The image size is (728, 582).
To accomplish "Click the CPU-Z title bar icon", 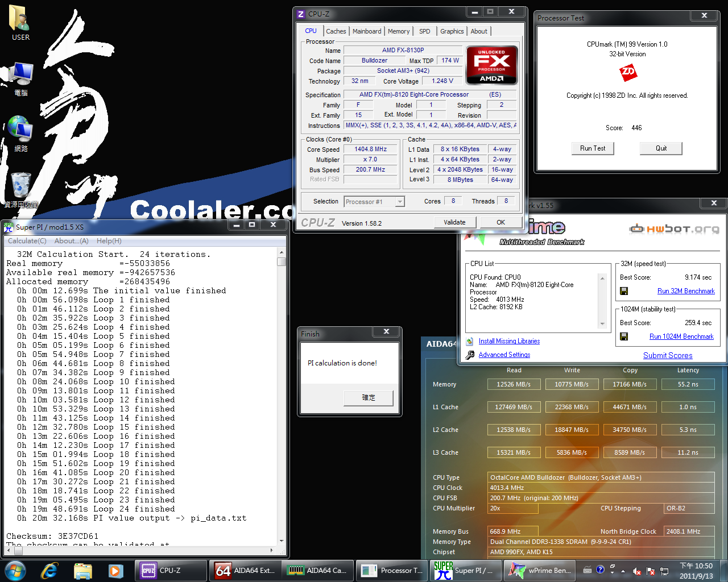I will pyautogui.click(x=301, y=14).
